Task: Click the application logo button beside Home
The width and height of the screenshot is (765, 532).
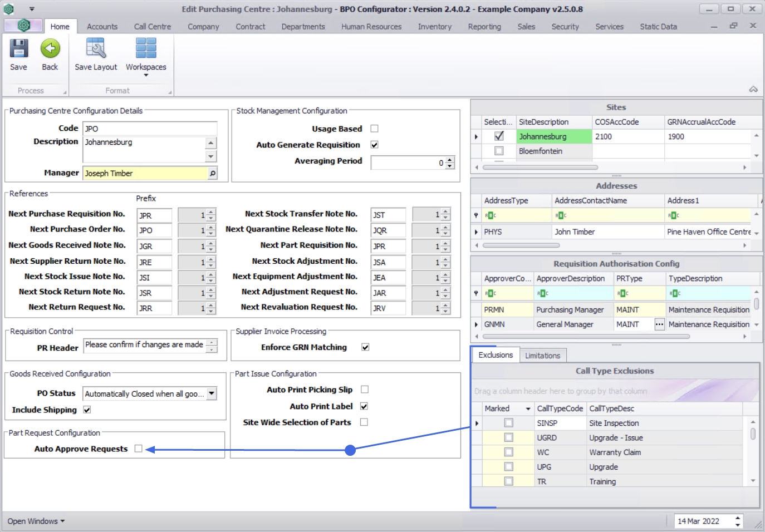Action: 23,26
